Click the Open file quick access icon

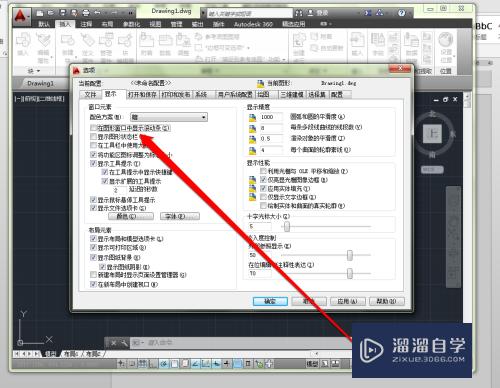tap(51, 13)
